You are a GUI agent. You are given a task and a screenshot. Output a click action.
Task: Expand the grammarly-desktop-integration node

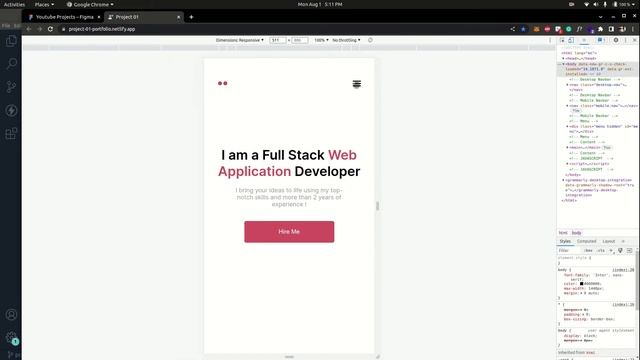[563, 180]
